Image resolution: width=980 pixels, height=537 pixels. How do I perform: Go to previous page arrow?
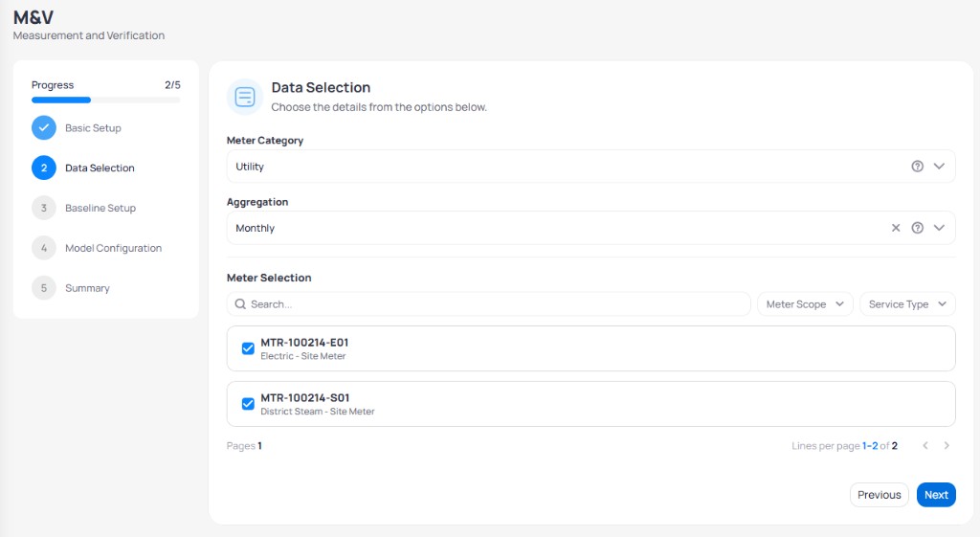point(925,445)
